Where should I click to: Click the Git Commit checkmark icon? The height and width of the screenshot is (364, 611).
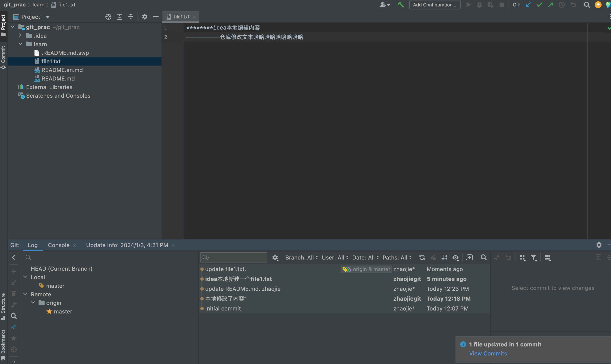click(539, 5)
